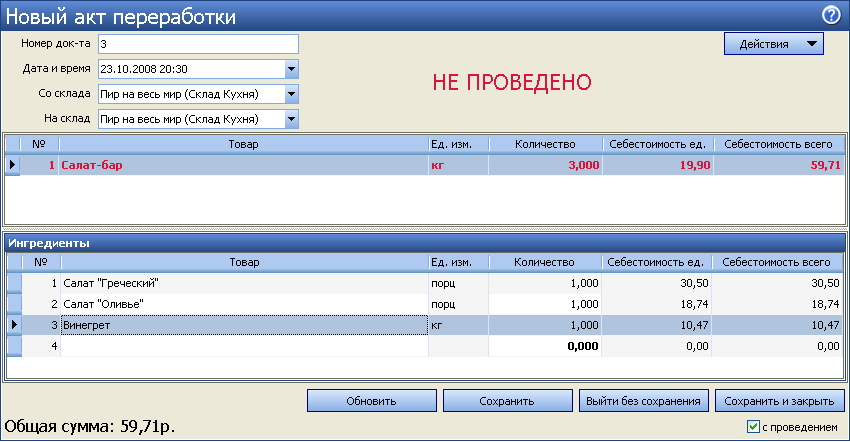Image resolution: width=850 pixels, height=442 pixels.
Task: Click row selector of Салат "Оливье"
Action: 14,304
